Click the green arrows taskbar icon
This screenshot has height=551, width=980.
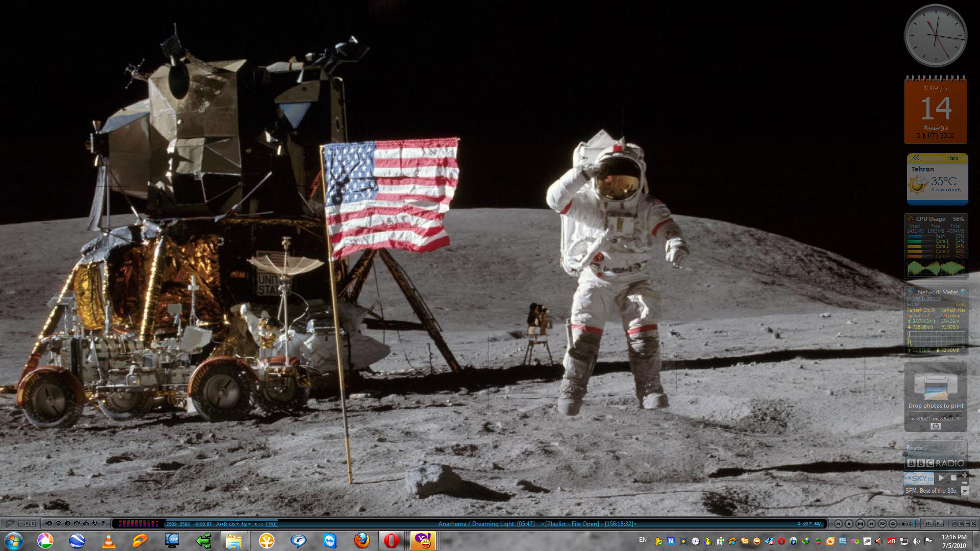[x=204, y=541]
